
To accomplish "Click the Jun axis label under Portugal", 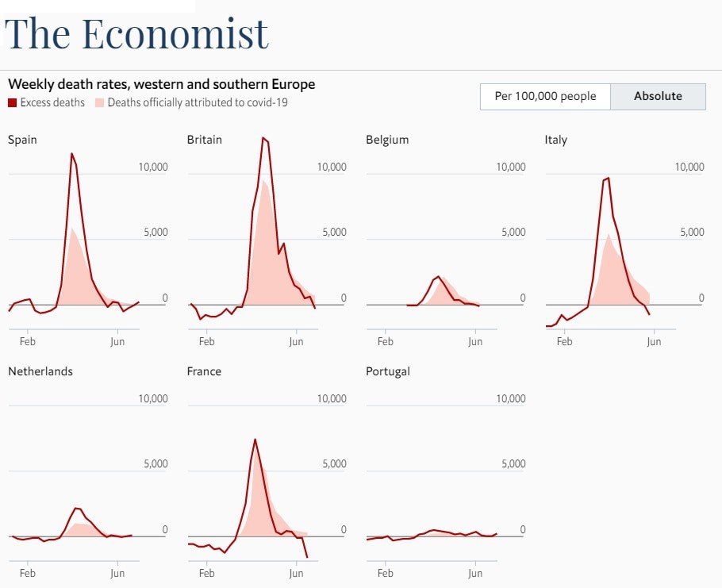I will click(474, 573).
